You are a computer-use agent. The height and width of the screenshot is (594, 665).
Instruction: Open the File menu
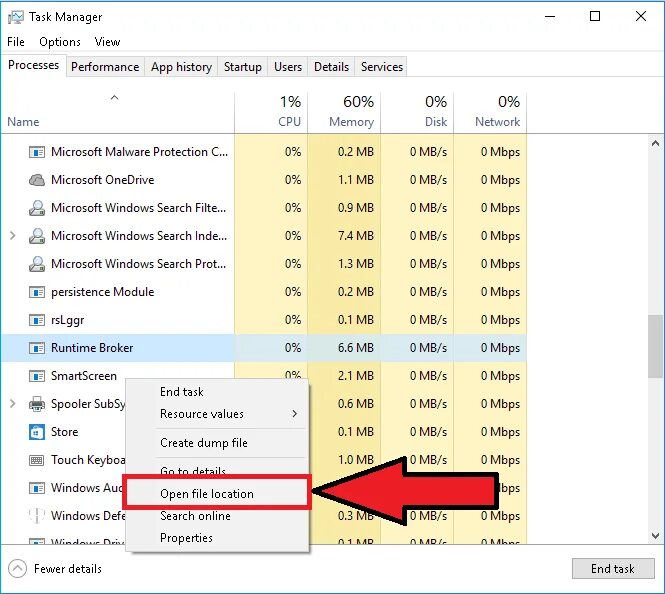(x=16, y=42)
